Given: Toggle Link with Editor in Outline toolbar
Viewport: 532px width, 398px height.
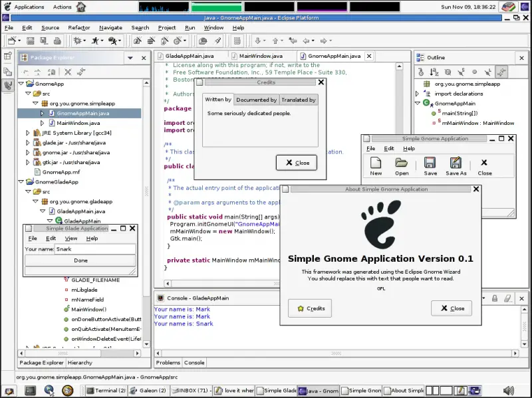Looking at the screenshot, I should pos(501,72).
